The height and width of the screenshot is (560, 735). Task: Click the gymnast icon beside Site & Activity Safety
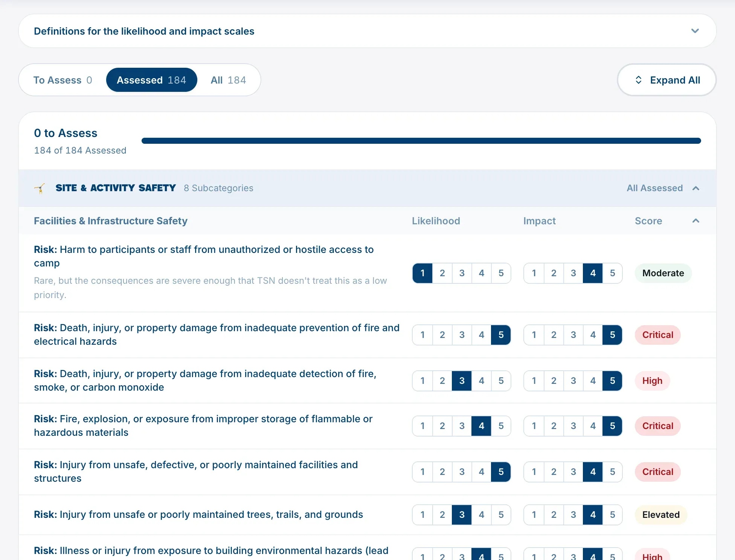[x=40, y=188]
